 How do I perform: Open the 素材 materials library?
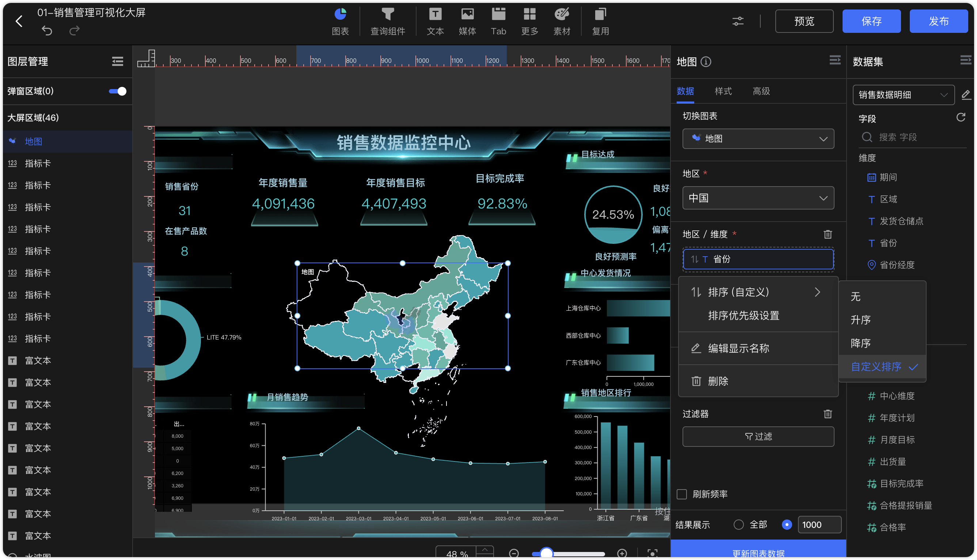pos(562,22)
